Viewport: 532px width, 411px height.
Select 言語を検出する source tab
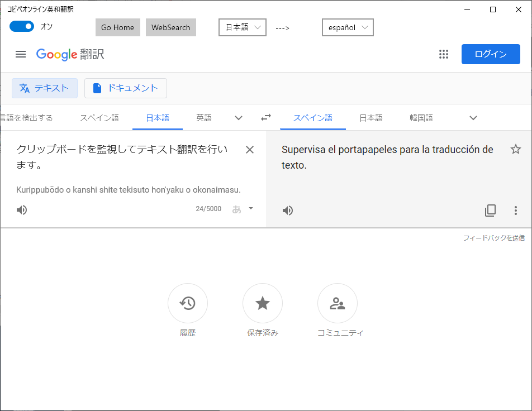(26, 118)
